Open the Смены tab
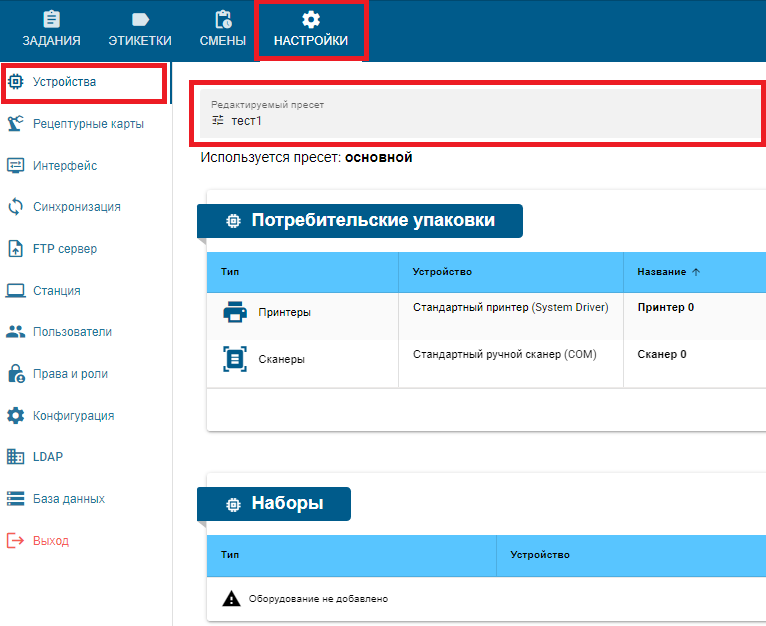This screenshot has height=626, width=766. tap(224, 30)
